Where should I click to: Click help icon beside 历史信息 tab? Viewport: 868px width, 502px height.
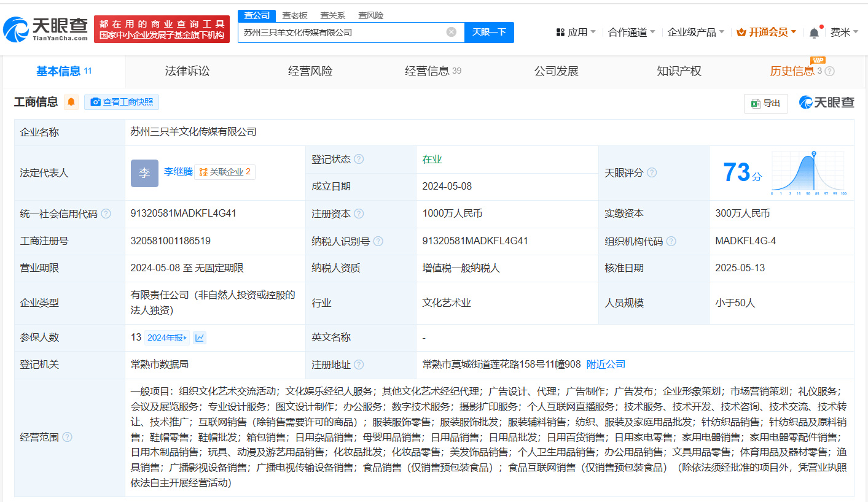tap(830, 71)
